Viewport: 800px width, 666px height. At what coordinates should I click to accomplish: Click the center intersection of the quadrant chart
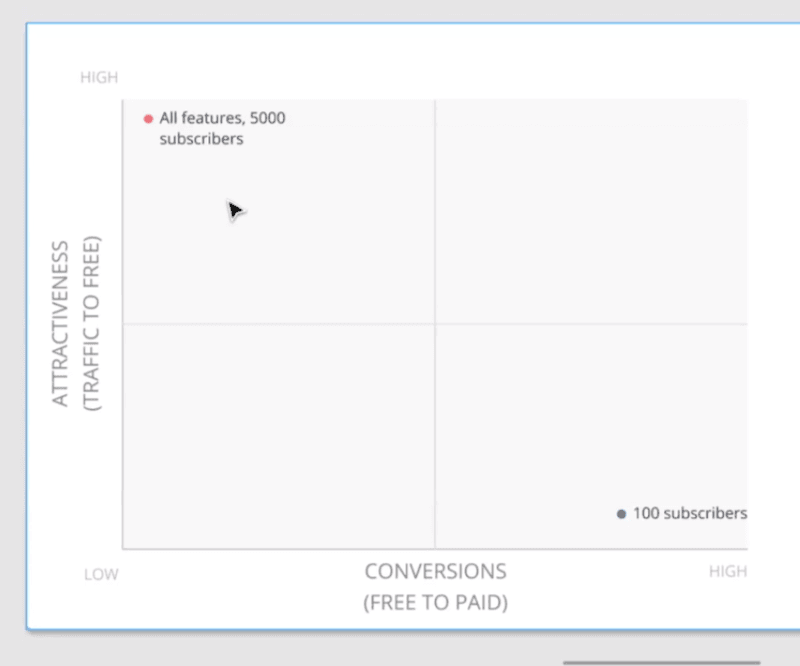point(434,322)
